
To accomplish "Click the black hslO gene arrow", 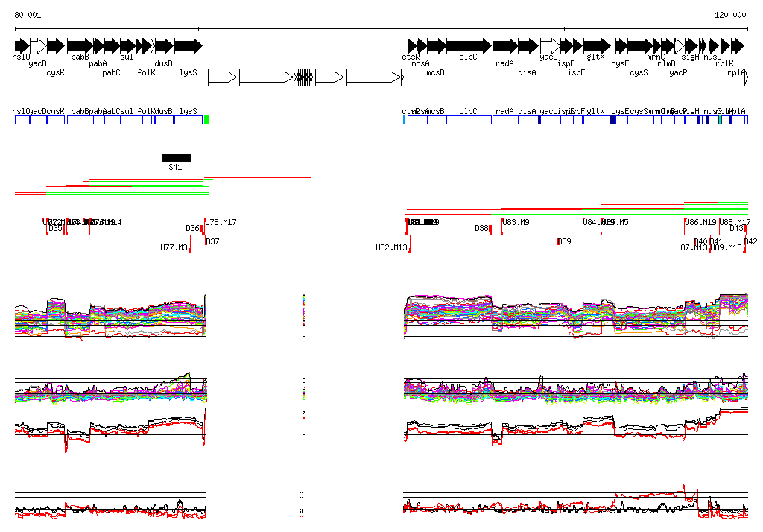I will 22,46.
